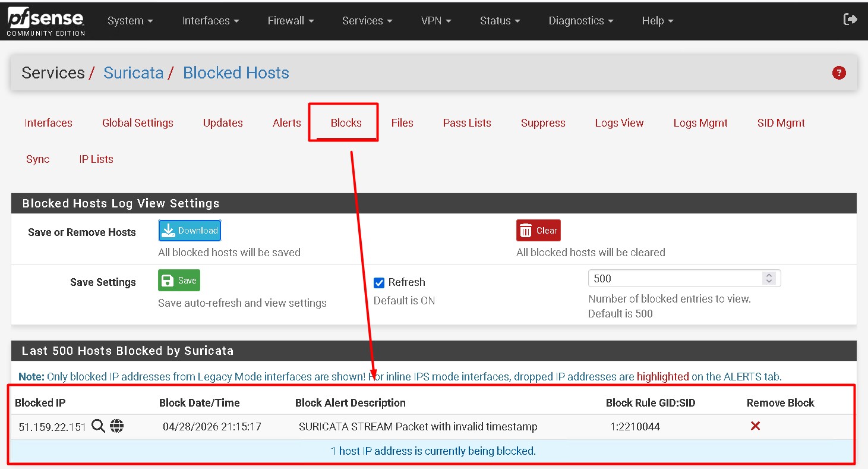Click the logout icon in the top right

pyautogui.click(x=851, y=18)
